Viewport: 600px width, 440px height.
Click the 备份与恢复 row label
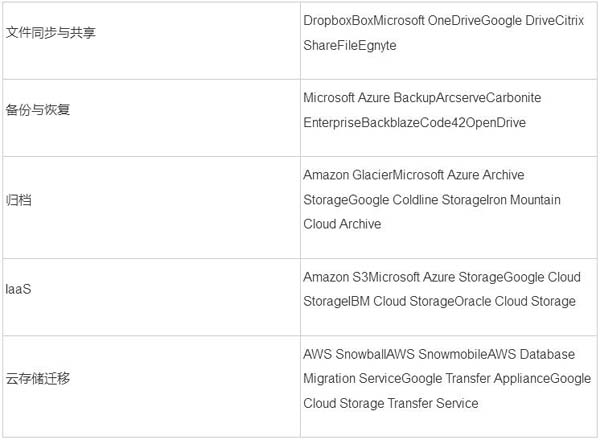click(40, 110)
